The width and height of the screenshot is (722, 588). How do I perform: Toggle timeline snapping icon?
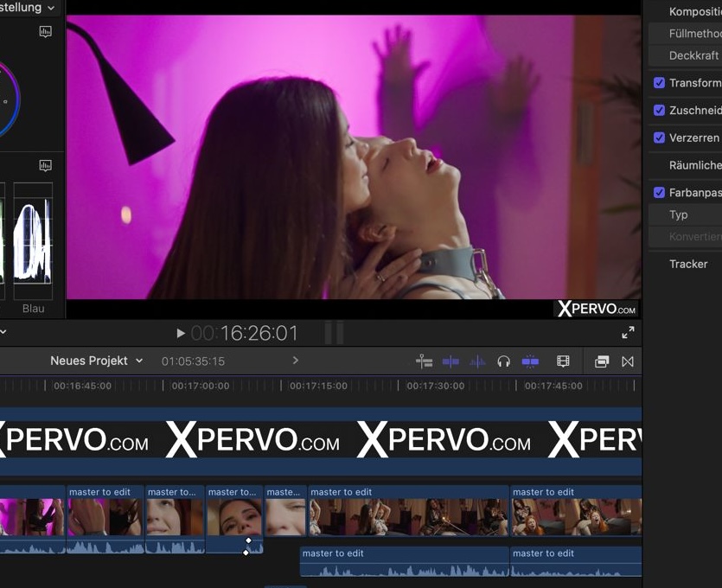click(530, 362)
